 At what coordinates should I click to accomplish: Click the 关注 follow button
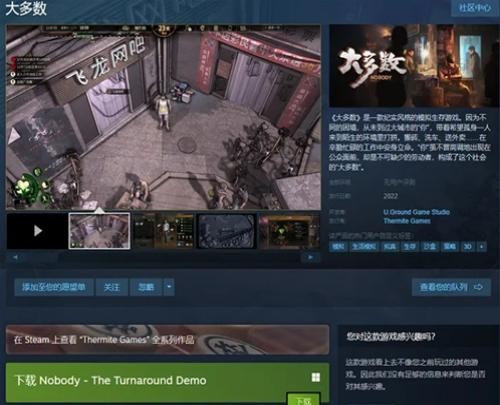[x=112, y=287]
